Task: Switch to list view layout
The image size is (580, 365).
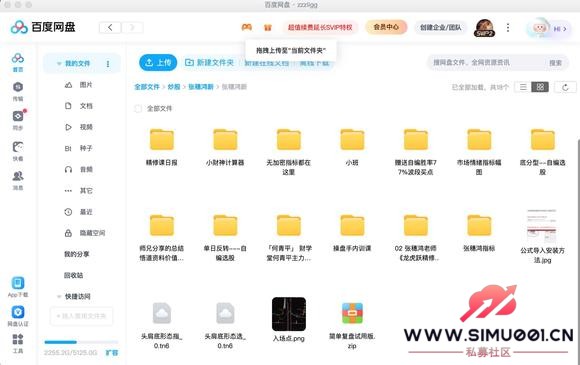Action: tap(523, 87)
